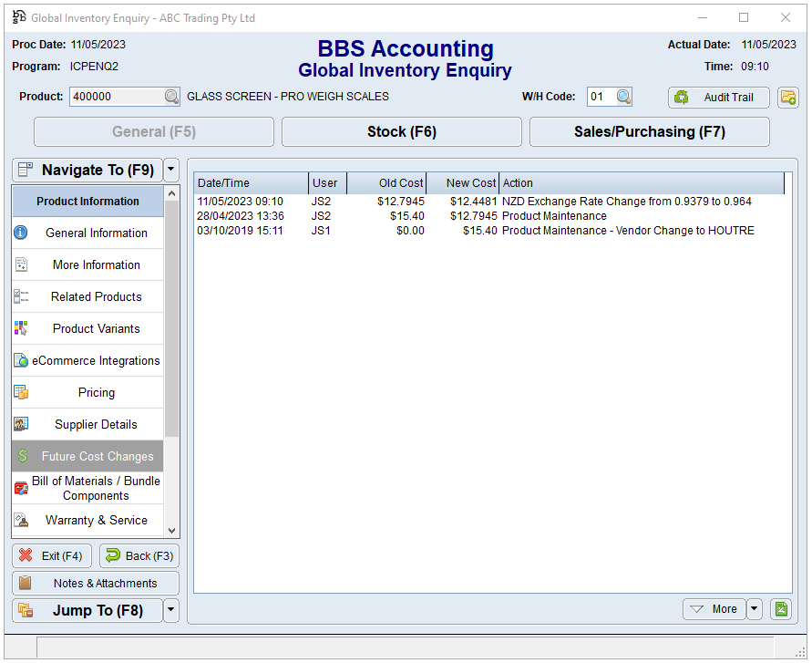Switch to the Stock (F6) tab
The image size is (812, 663).
401,132
